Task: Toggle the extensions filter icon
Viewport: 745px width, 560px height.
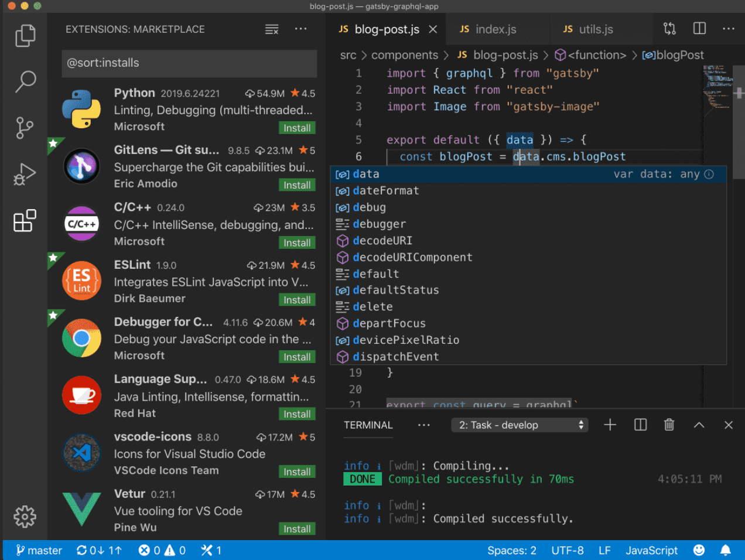Action: [271, 29]
